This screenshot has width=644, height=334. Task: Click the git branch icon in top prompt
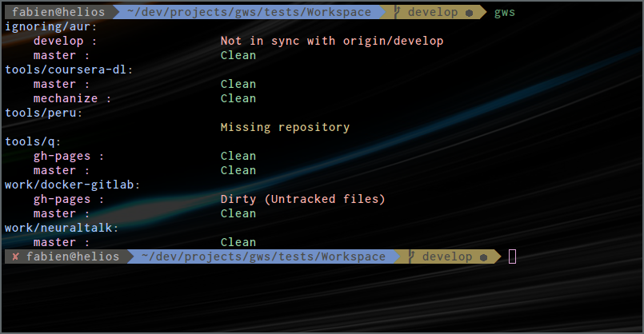[x=397, y=12]
